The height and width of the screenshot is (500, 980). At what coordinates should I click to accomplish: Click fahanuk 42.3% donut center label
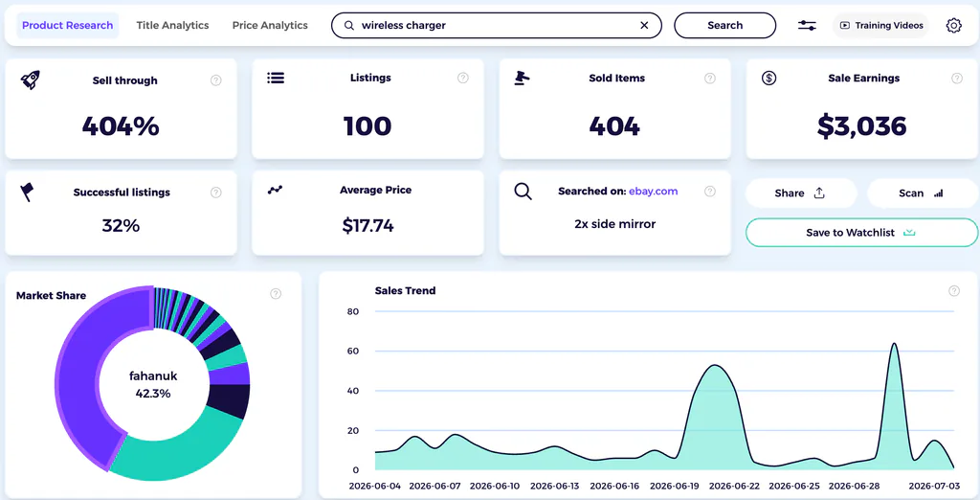coord(153,385)
